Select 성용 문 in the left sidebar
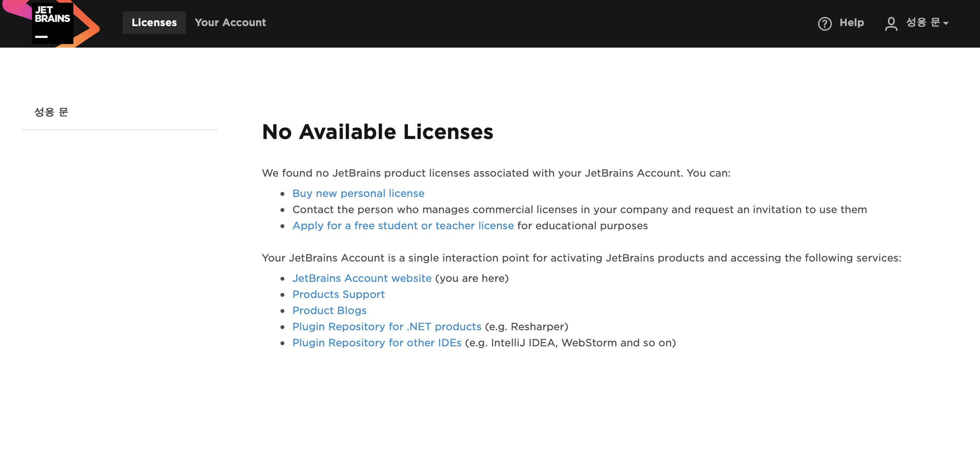Image resolution: width=980 pixels, height=450 pixels. click(51, 112)
